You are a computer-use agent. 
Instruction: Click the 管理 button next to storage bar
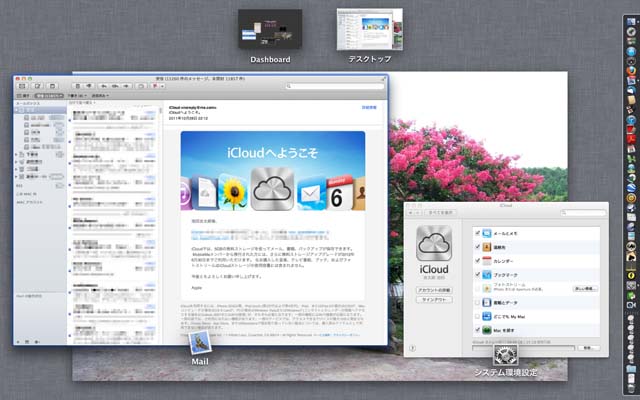tap(589, 348)
